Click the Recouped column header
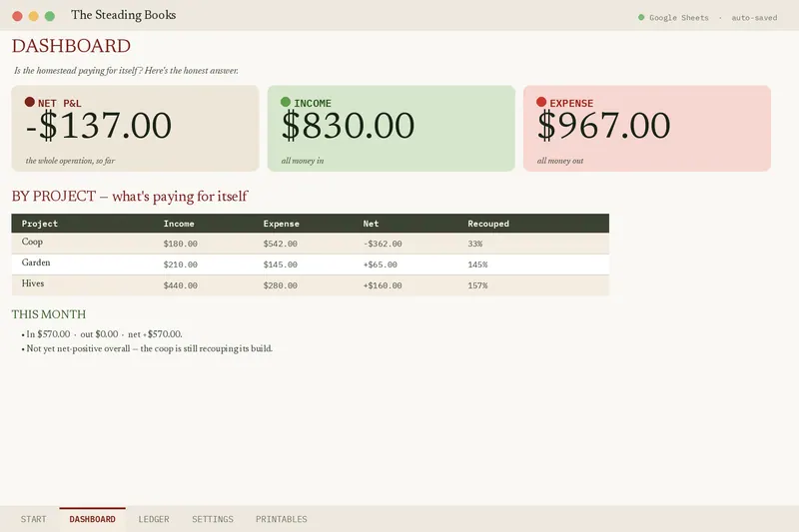This screenshot has height=532, width=799. tap(488, 224)
